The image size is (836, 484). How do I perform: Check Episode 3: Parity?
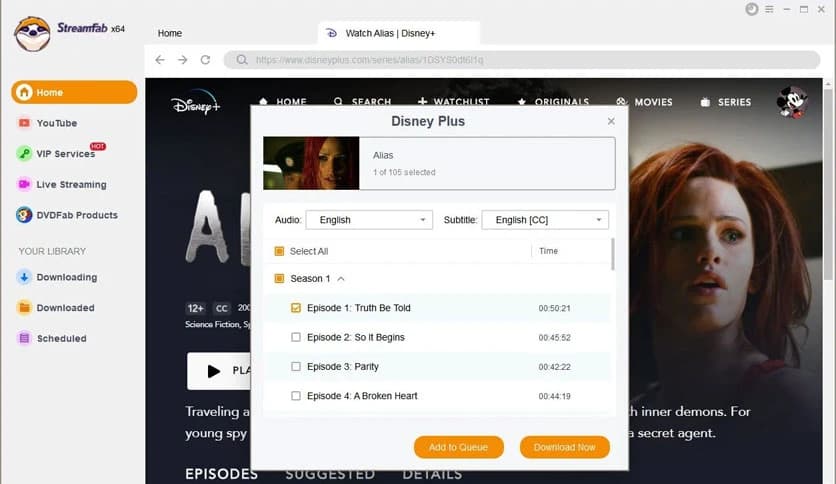(296, 367)
